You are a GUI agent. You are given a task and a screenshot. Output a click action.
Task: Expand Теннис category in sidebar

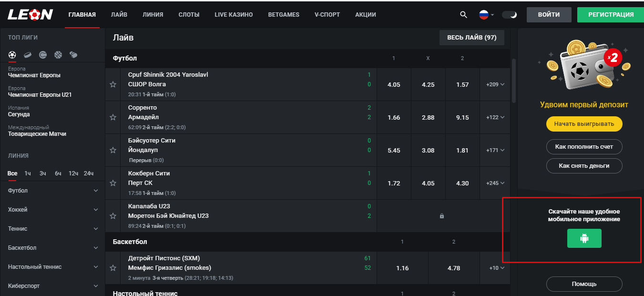click(53, 229)
